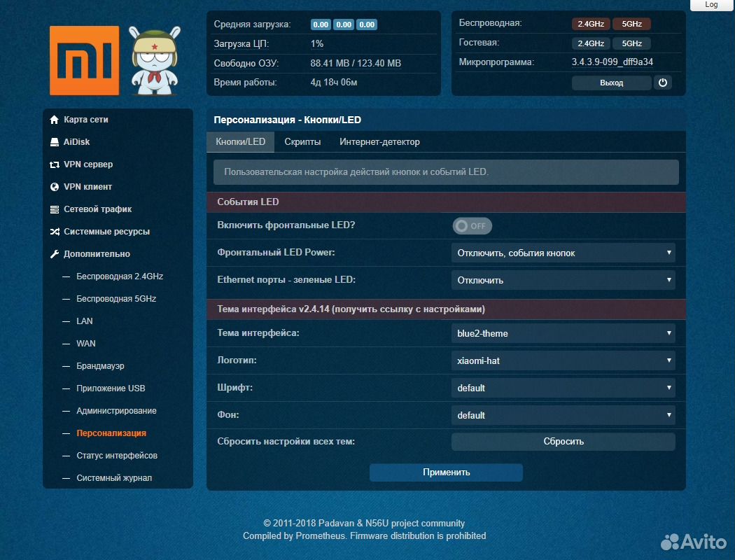Switch to the Скрипты tab
The width and height of the screenshot is (735, 560).
click(x=302, y=142)
